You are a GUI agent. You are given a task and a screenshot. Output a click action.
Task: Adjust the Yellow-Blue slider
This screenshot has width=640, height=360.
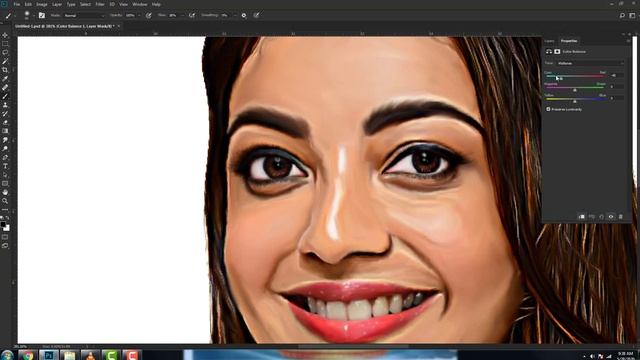(x=576, y=99)
